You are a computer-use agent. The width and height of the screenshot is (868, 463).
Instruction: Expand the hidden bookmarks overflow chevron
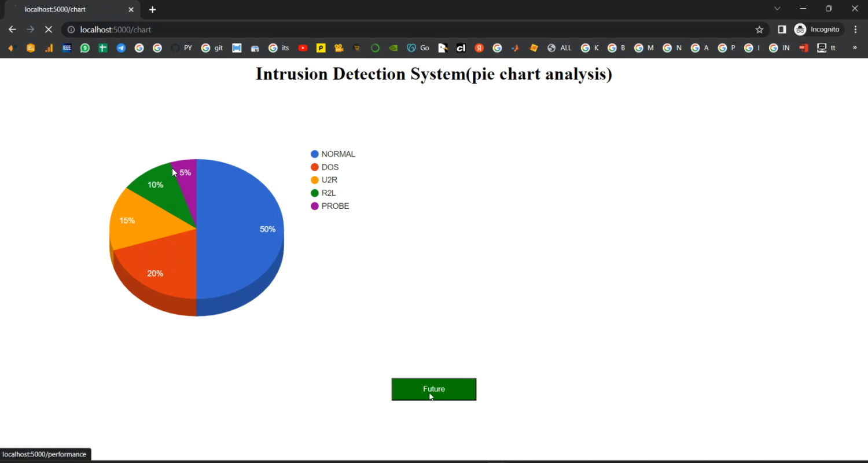[x=854, y=48]
